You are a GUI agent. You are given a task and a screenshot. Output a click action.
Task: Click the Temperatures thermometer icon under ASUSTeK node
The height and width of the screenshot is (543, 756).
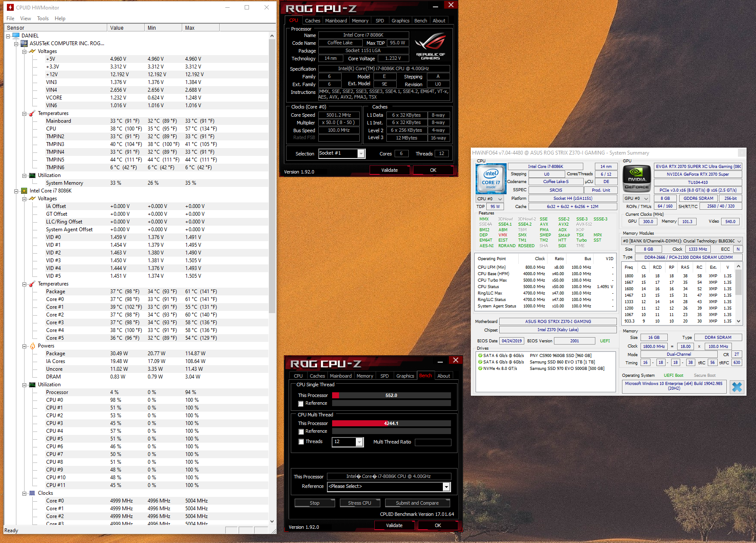click(32, 113)
